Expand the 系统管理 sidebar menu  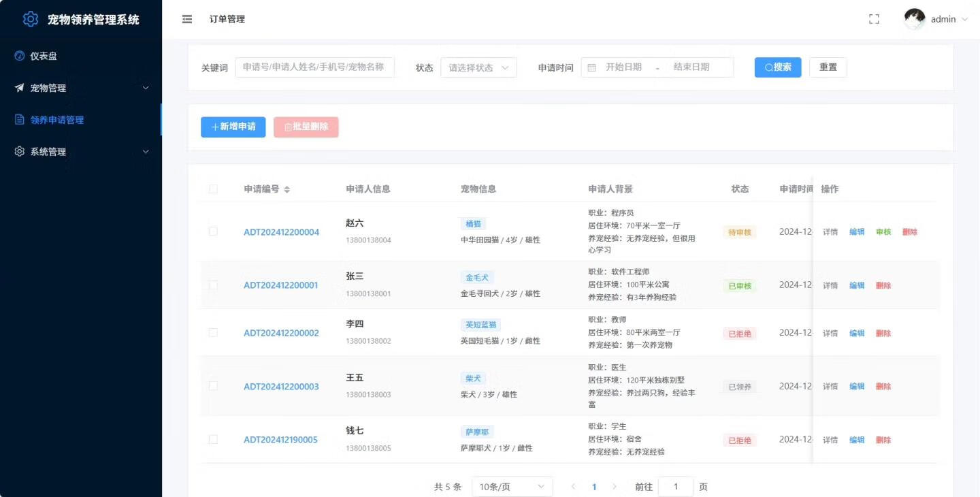[82, 152]
